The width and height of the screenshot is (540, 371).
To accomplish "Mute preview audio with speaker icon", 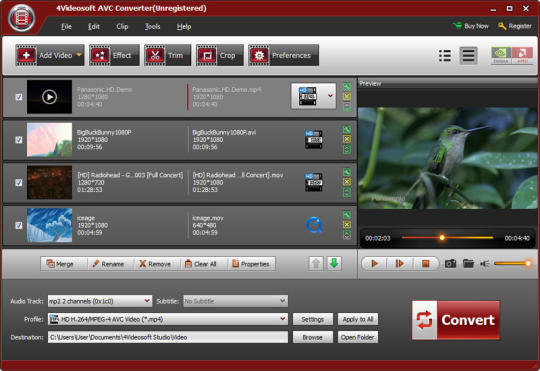I will (x=485, y=264).
